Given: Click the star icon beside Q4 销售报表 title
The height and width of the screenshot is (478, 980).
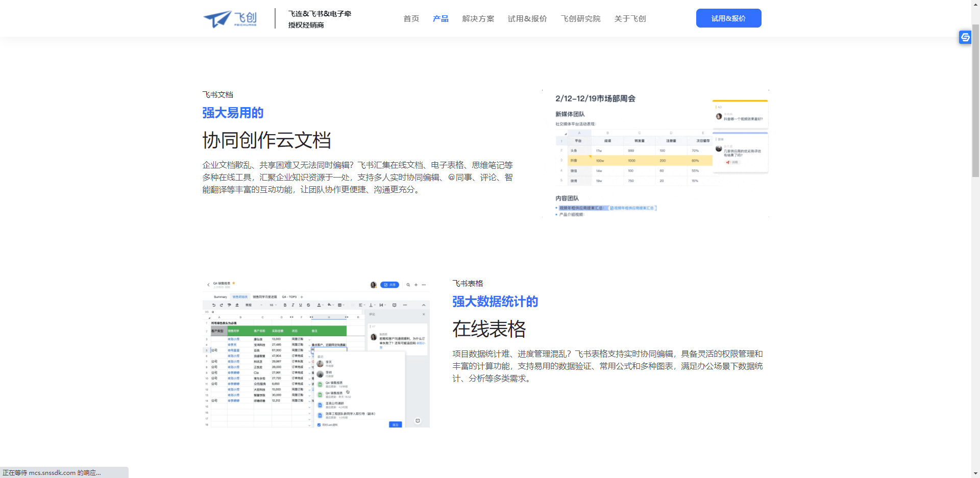Looking at the screenshot, I should pyautogui.click(x=234, y=283).
